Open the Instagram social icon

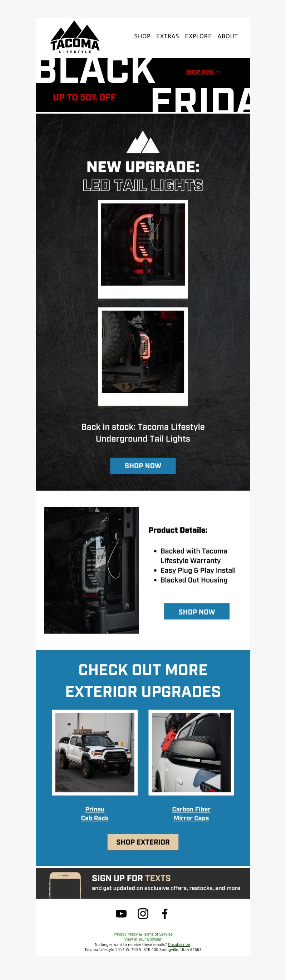tap(143, 913)
